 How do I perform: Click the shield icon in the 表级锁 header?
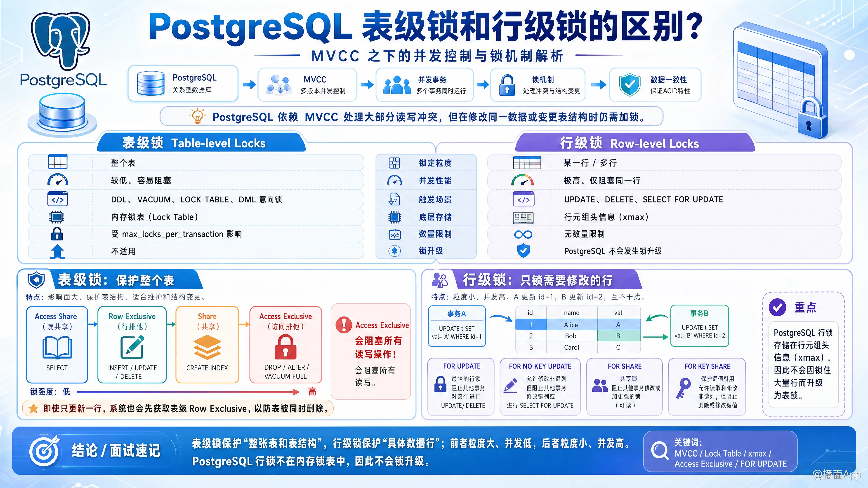pos(36,280)
